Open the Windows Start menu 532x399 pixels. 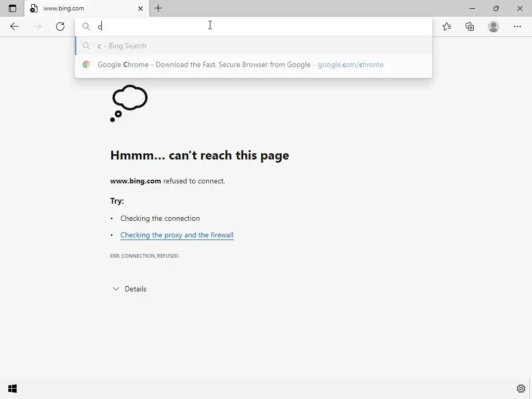(x=12, y=389)
